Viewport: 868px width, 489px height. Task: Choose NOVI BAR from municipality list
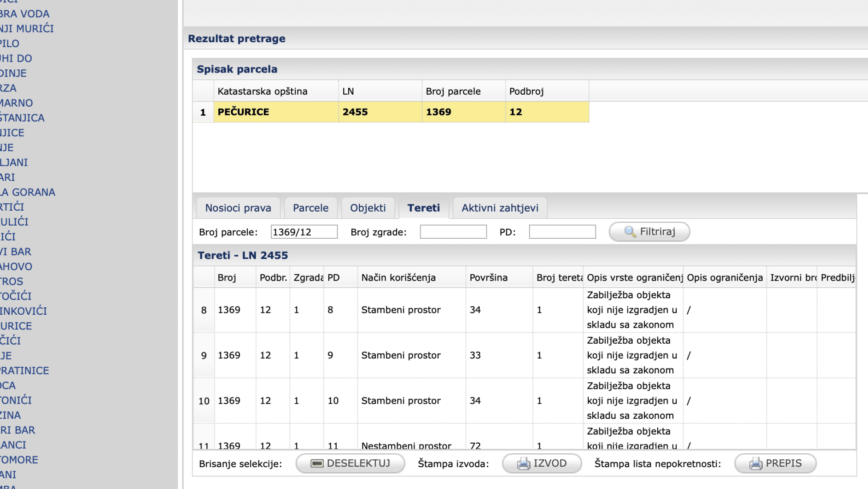pyautogui.click(x=16, y=252)
